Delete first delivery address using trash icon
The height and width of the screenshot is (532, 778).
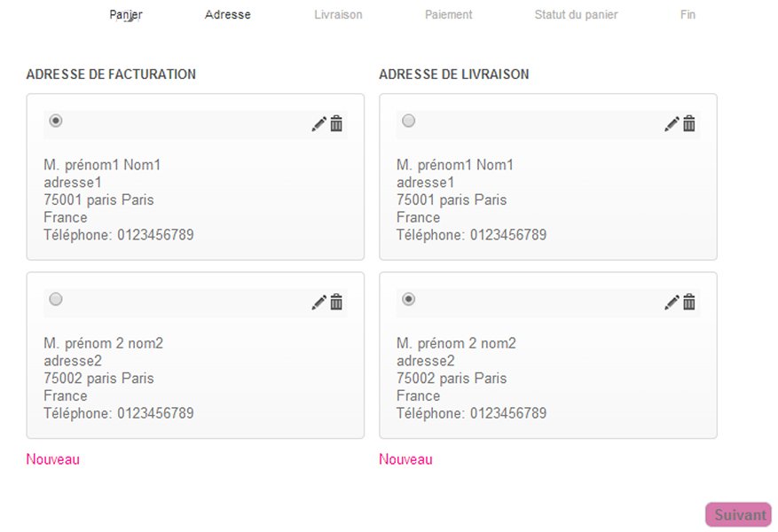689,123
